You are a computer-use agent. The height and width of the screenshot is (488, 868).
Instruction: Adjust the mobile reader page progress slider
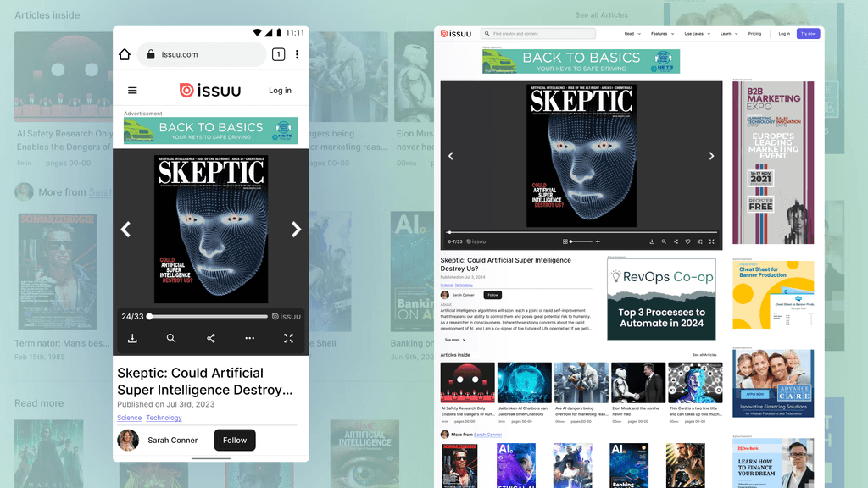click(208, 317)
